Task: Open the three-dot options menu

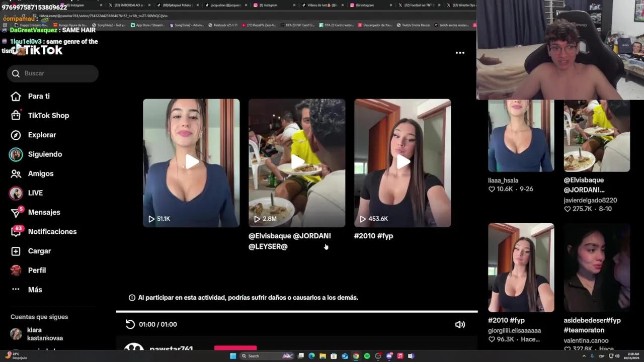Action: [460, 53]
